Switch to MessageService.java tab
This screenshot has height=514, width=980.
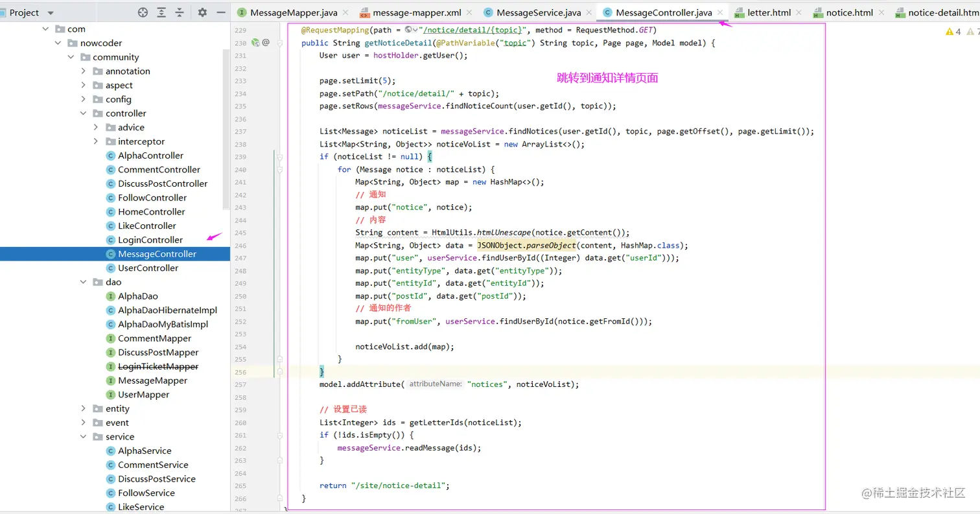(x=538, y=12)
